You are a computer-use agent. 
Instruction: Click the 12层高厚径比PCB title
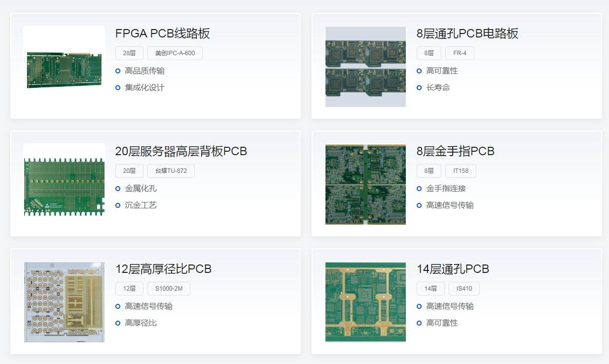click(x=163, y=269)
